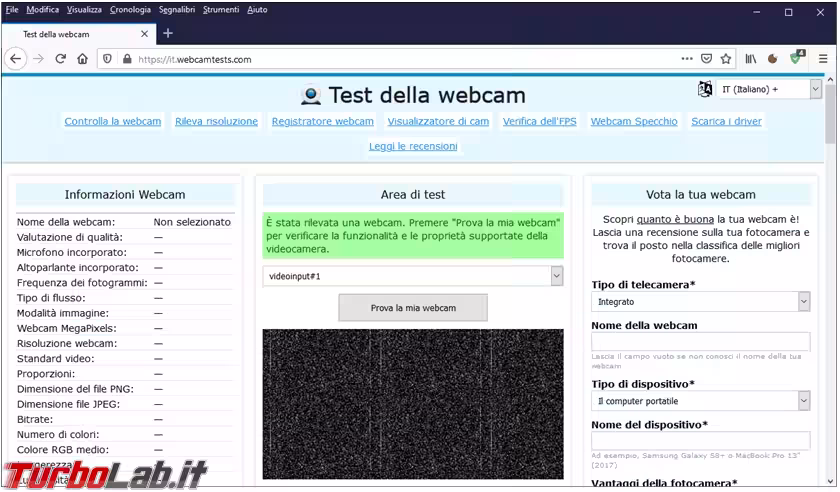The width and height of the screenshot is (840, 492).
Task: Follow the Leggi le recensioni link
Action: click(x=413, y=146)
